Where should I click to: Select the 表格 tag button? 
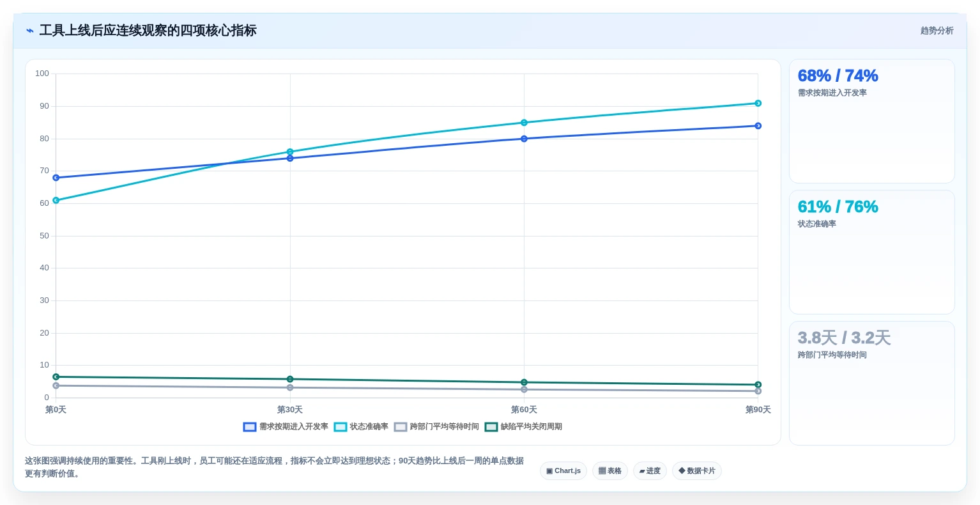click(x=610, y=470)
